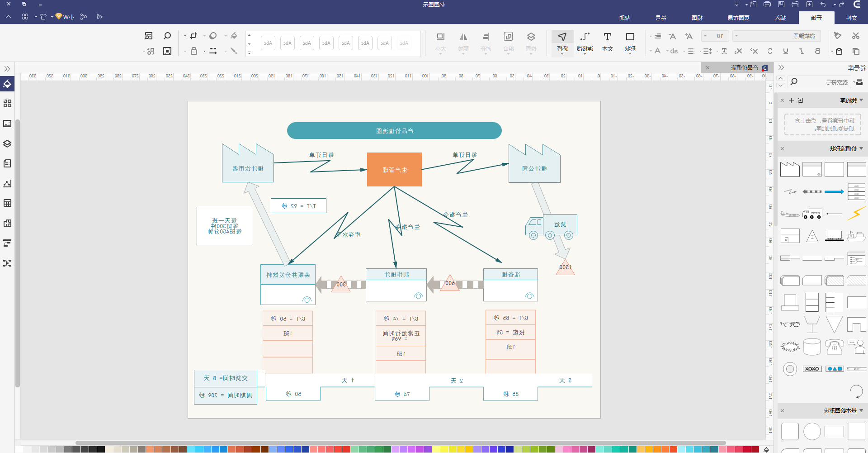Switch to the 页面布局 (Page Layout) tab
Viewport: 868px width, 453px height.
pyautogui.click(x=739, y=18)
